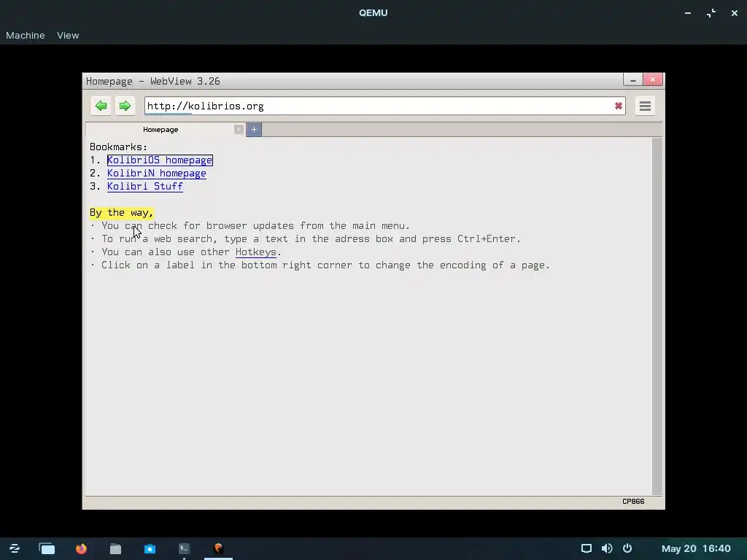Open the display icon in system tray

(x=587, y=548)
